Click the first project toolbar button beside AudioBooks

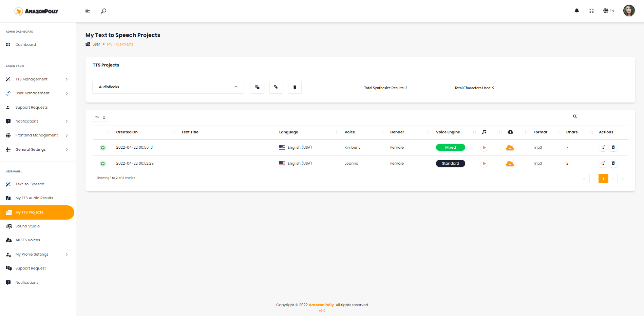pos(258,87)
